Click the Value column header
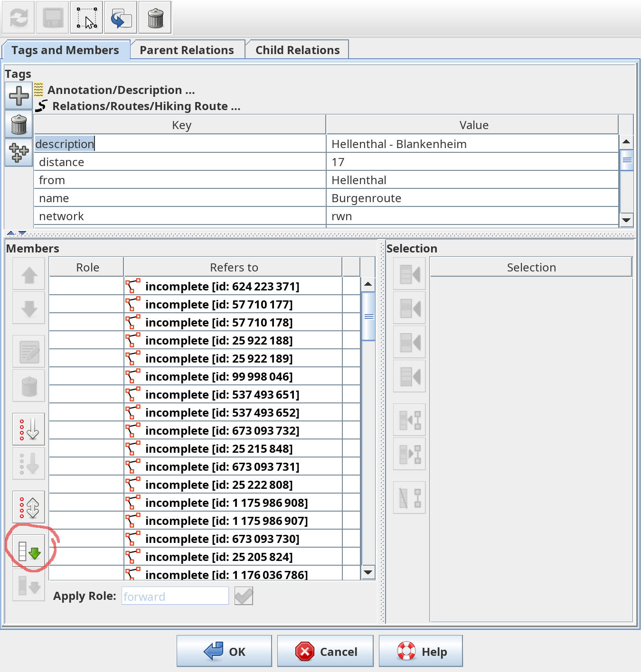Screen dimensions: 641x672 point(472,125)
